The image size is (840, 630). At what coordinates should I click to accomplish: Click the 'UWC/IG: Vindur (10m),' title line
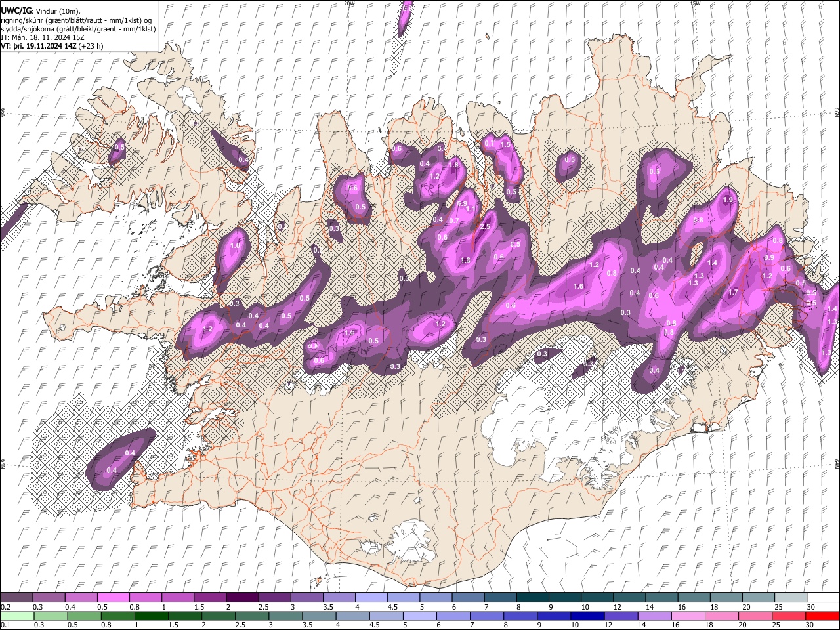click(x=40, y=11)
